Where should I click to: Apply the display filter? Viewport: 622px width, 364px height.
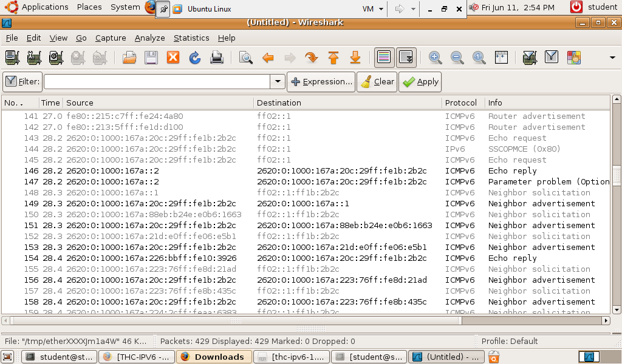420,81
